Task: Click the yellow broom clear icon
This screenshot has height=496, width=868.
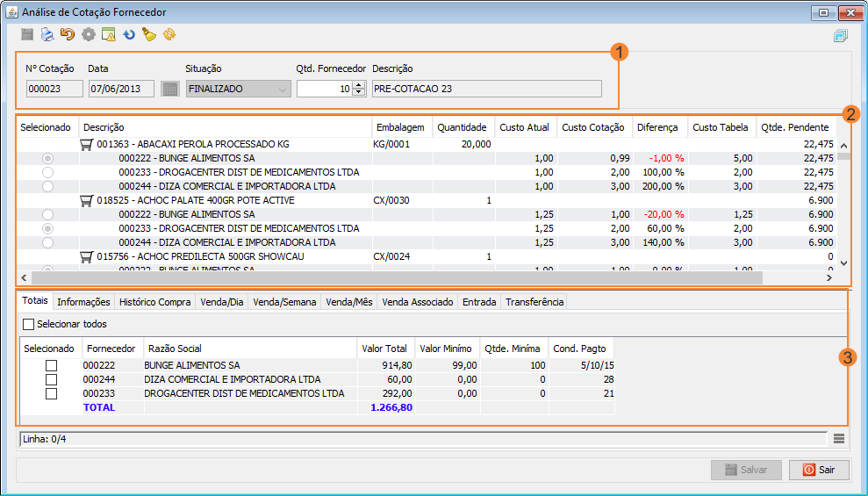Action: [x=149, y=34]
